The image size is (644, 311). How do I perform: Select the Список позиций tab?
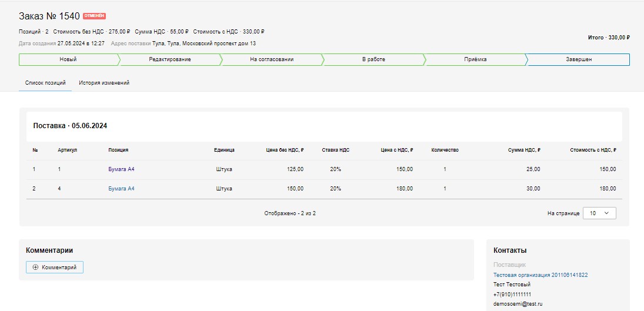(45, 83)
